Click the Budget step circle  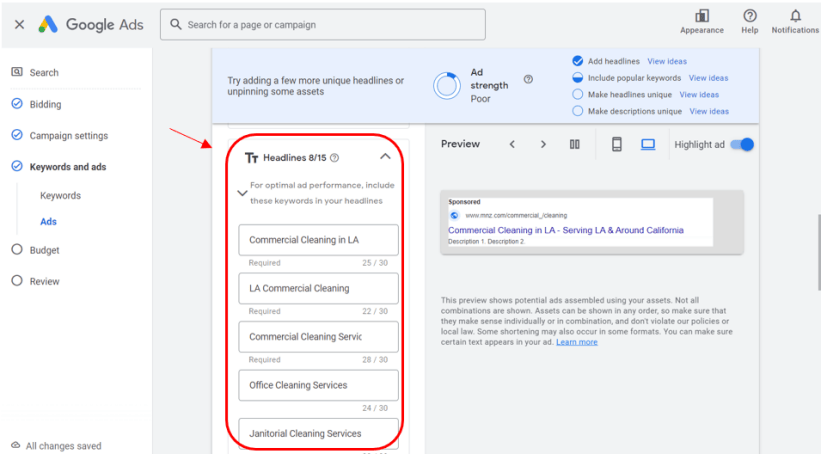click(x=17, y=249)
